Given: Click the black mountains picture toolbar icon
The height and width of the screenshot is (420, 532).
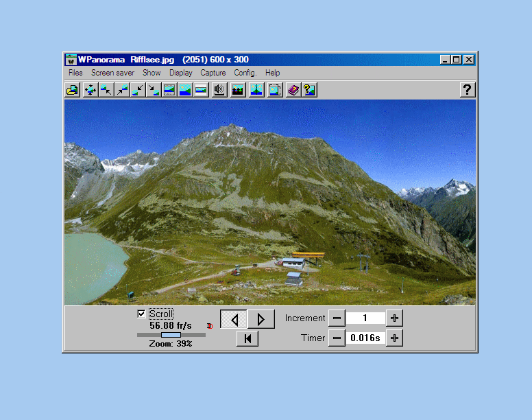Looking at the screenshot, I should tap(238, 90).
